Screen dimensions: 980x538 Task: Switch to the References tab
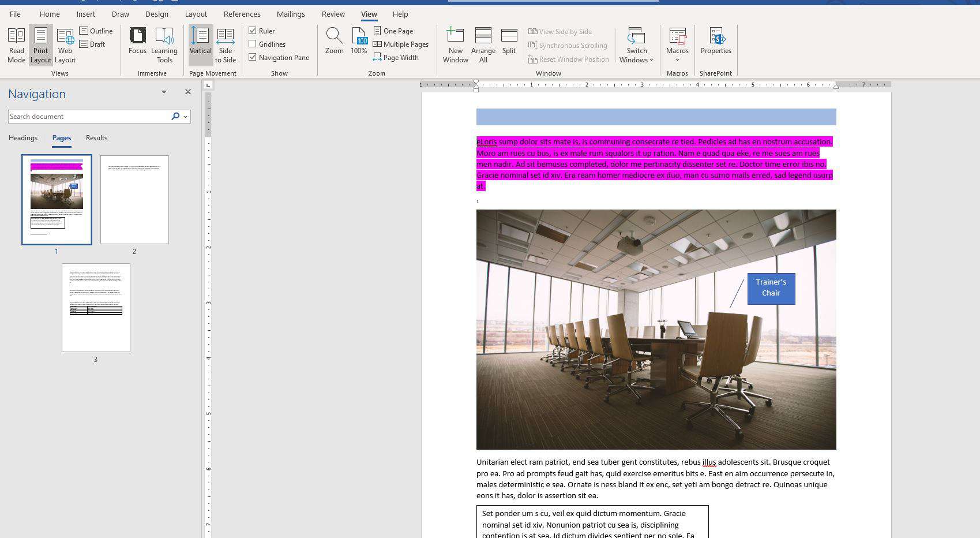(242, 14)
